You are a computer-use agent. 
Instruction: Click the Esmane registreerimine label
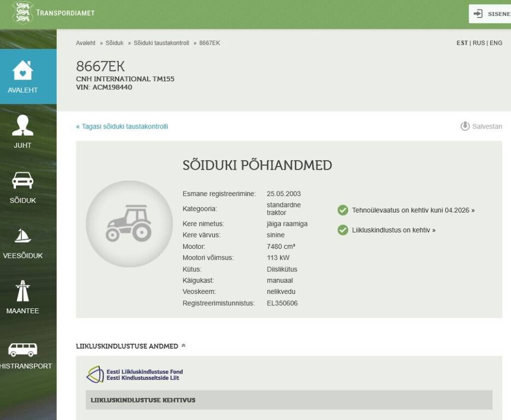[x=219, y=194]
